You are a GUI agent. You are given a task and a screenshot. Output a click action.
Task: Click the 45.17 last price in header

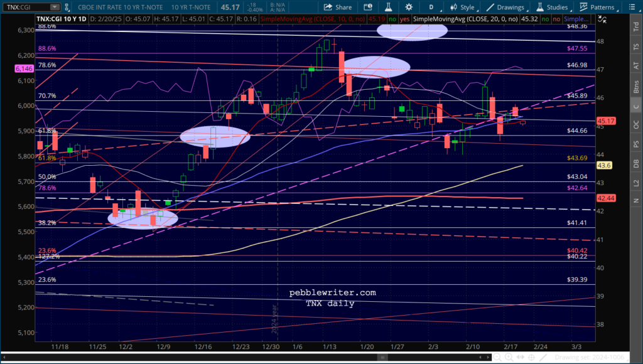pos(230,8)
